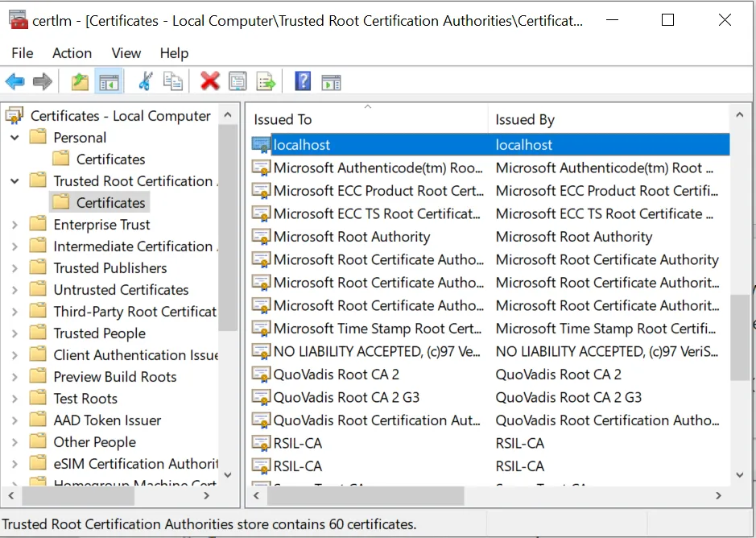The image size is (756, 538).
Task: Toggle Show/Hide Console Tree button
Action: pos(108,81)
